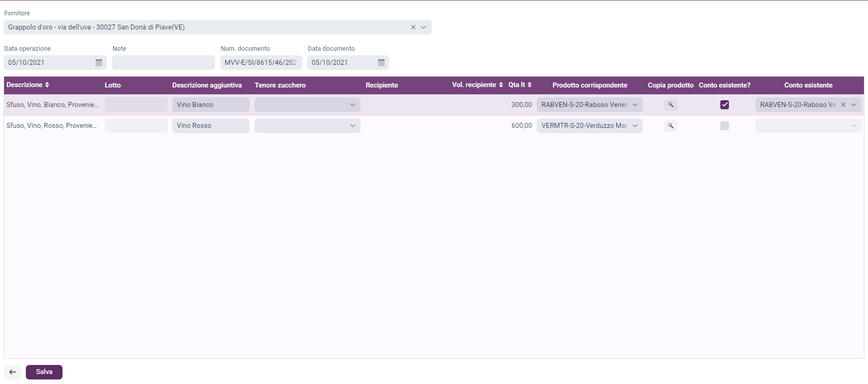Click the Copia prodotto column header
Image resolution: width=868 pixels, height=384 pixels.
[670, 85]
